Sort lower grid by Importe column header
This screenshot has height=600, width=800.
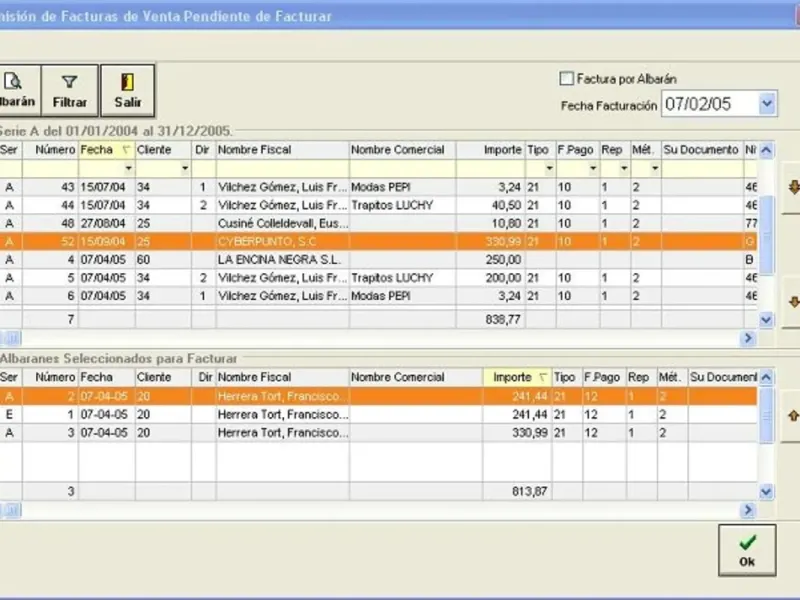(517, 378)
